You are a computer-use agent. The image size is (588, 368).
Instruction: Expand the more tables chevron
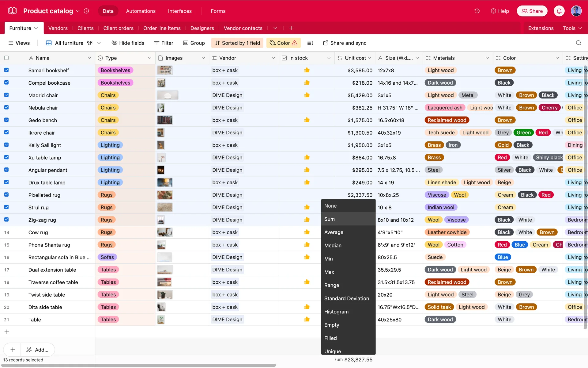[x=275, y=28]
